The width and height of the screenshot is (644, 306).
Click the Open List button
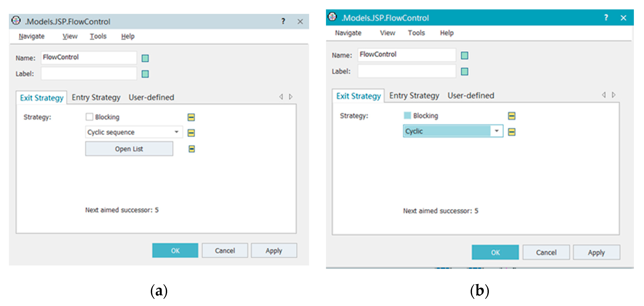[x=129, y=149]
